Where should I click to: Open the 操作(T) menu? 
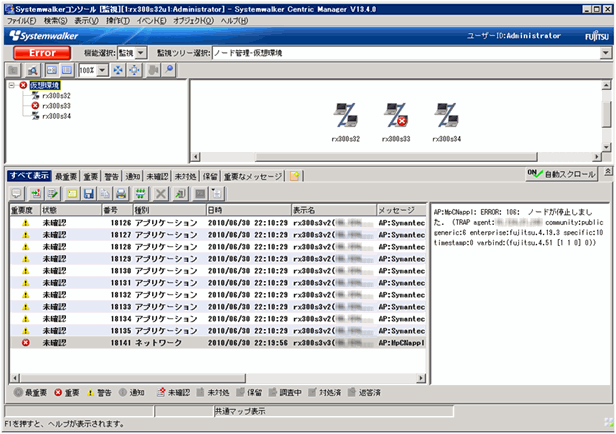[x=118, y=20]
